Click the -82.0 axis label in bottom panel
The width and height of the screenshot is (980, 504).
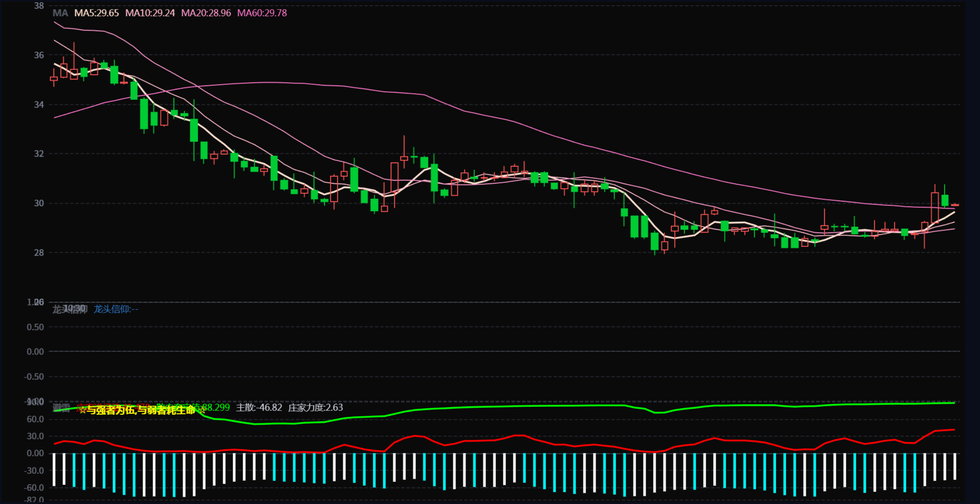(x=34, y=500)
